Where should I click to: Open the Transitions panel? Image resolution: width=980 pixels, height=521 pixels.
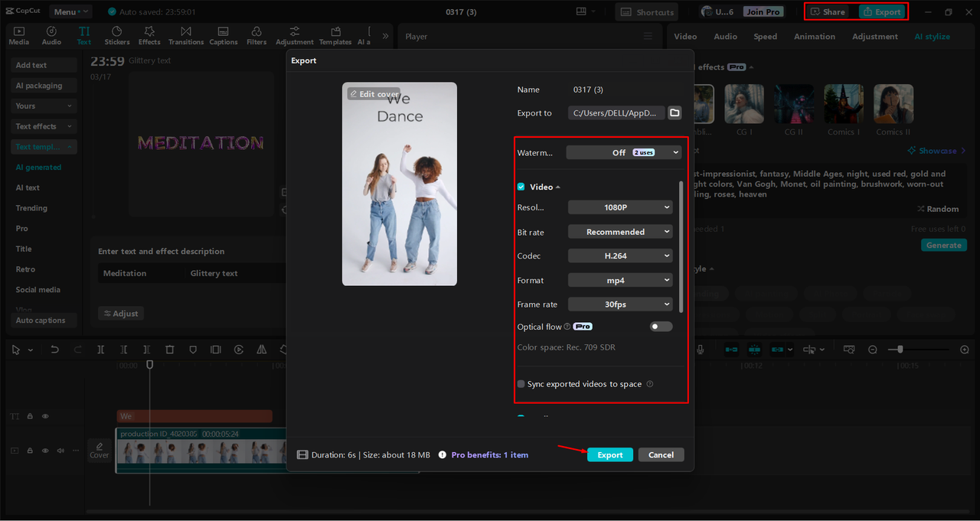click(x=186, y=35)
